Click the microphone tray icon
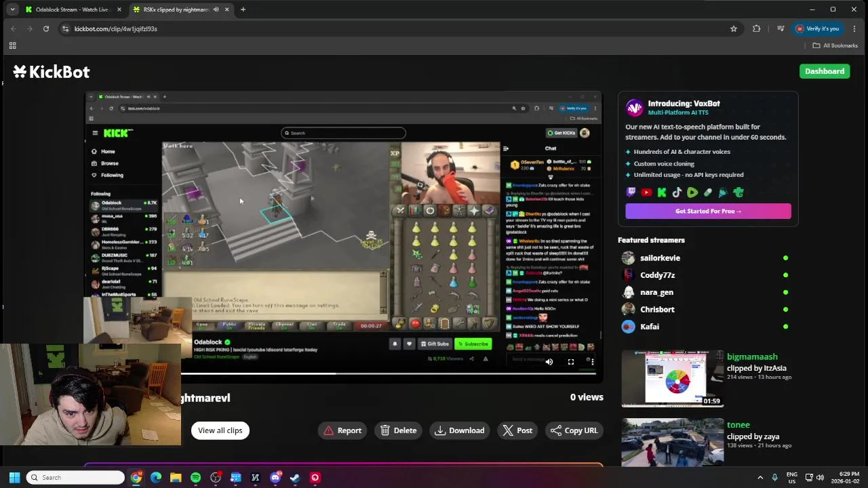868x488 pixels. coord(774,478)
